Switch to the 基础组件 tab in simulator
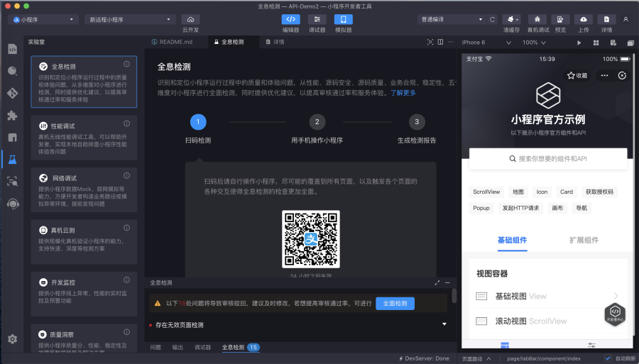This screenshot has width=639, height=364. coord(512,241)
